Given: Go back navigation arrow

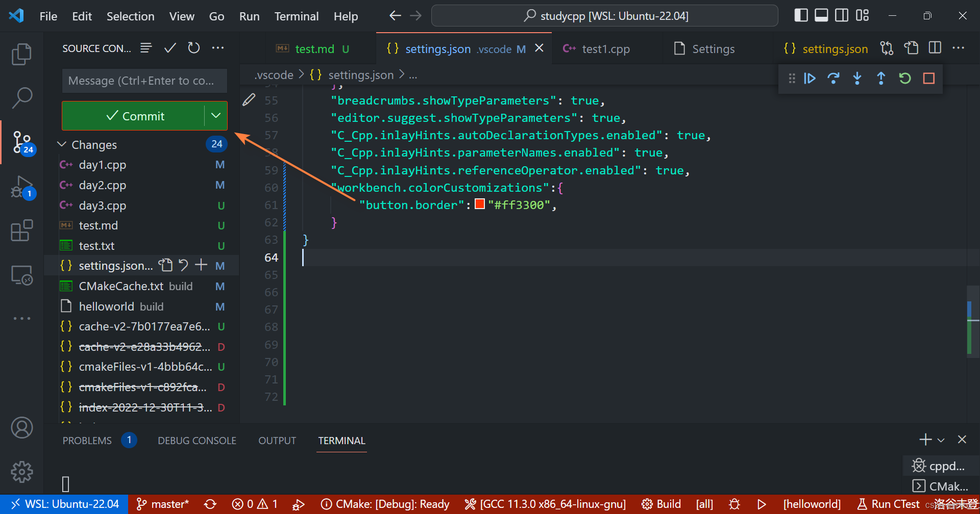Looking at the screenshot, I should pos(395,16).
